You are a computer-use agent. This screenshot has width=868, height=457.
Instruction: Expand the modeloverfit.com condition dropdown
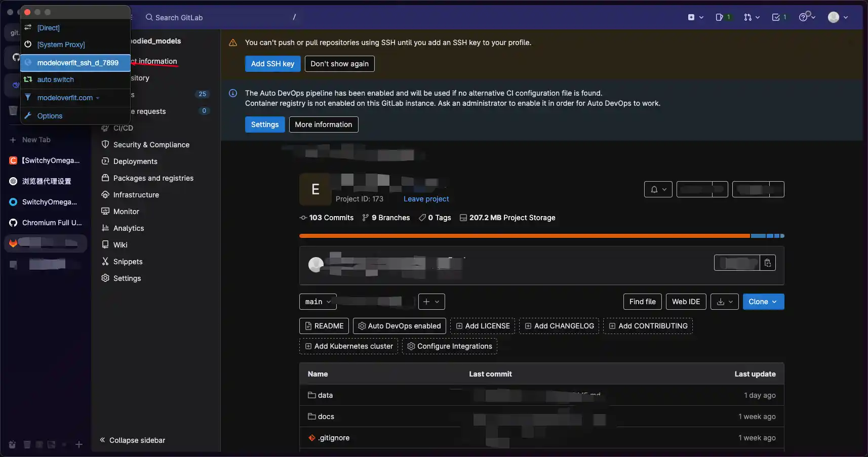tap(68, 98)
